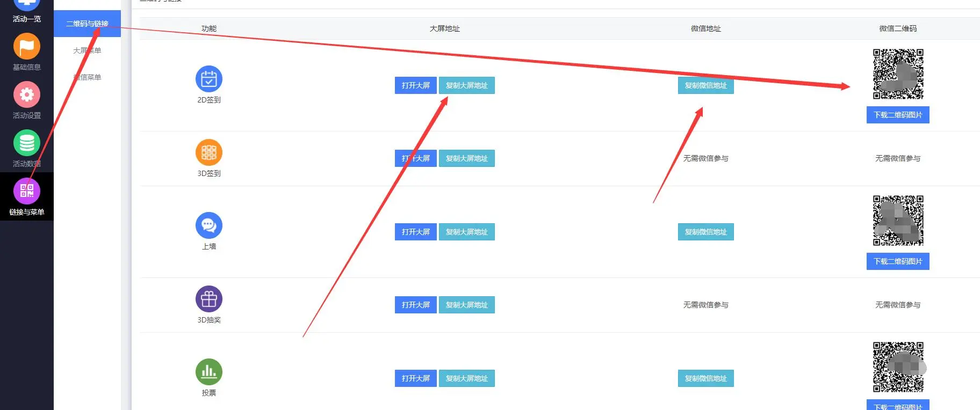This screenshot has width=980, height=410.
Task: Click the 投票 row QR code image
Action: [x=898, y=367]
